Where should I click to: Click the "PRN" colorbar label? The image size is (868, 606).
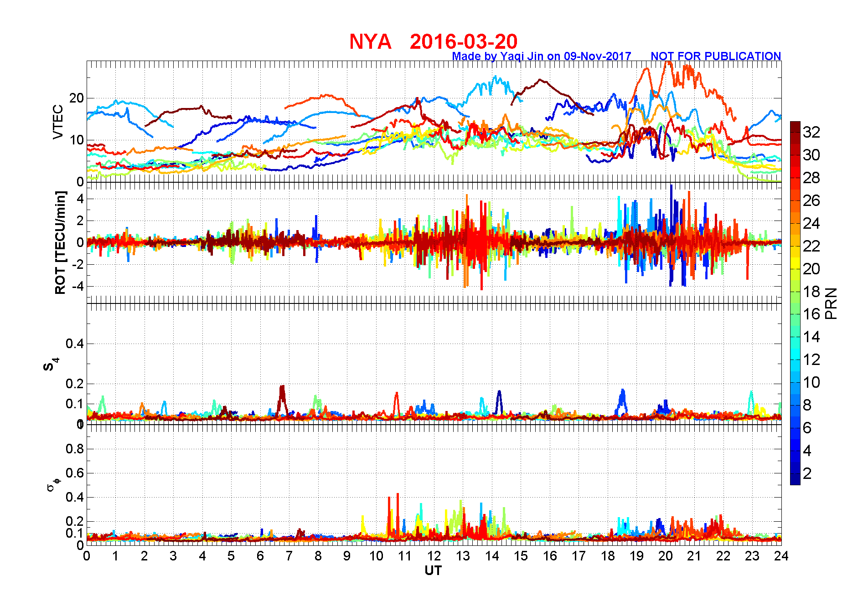[x=832, y=303]
